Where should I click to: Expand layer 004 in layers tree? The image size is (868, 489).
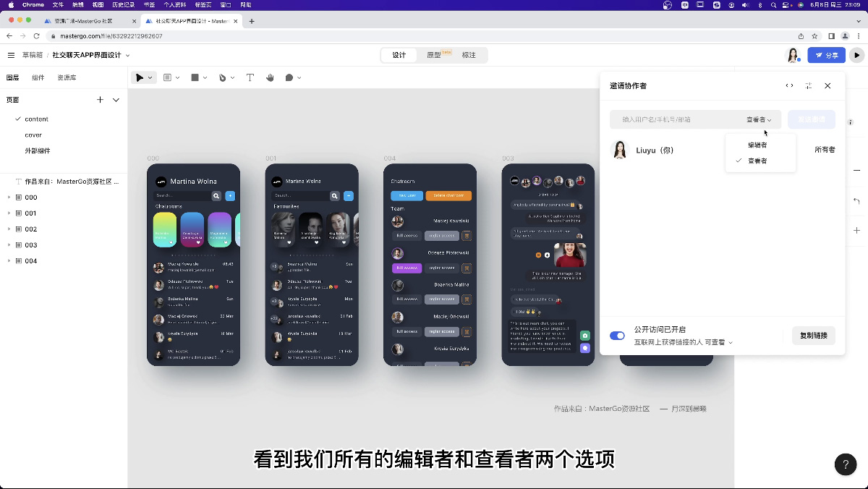click(9, 261)
